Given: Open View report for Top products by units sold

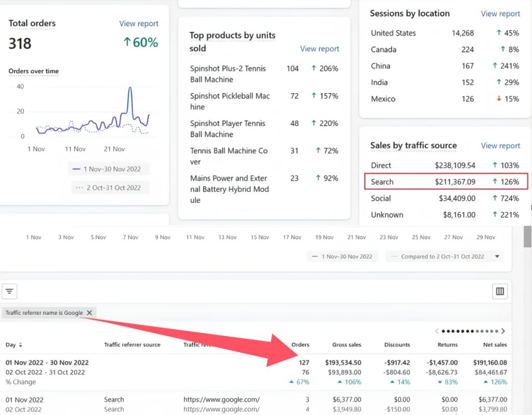Looking at the screenshot, I should click(320, 49).
